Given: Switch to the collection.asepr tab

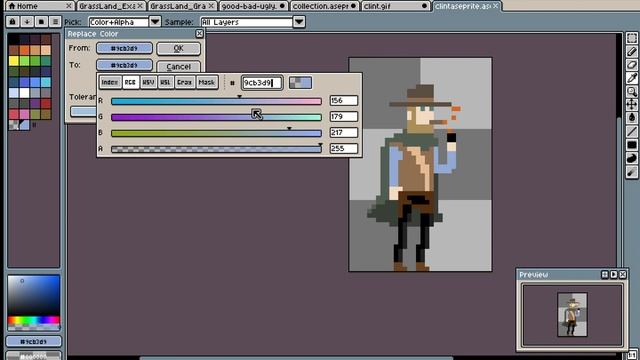Looking at the screenshot, I should [x=324, y=6].
